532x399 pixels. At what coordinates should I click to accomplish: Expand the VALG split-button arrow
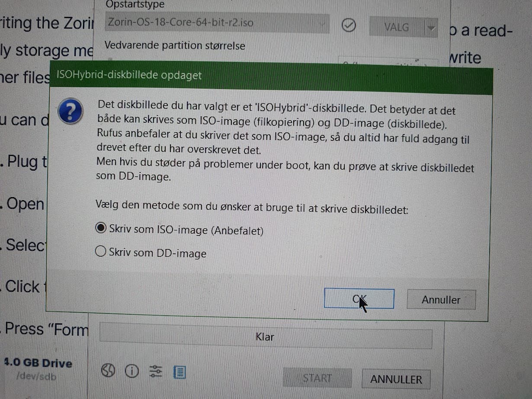pyautogui.click(x=430, y=28)
